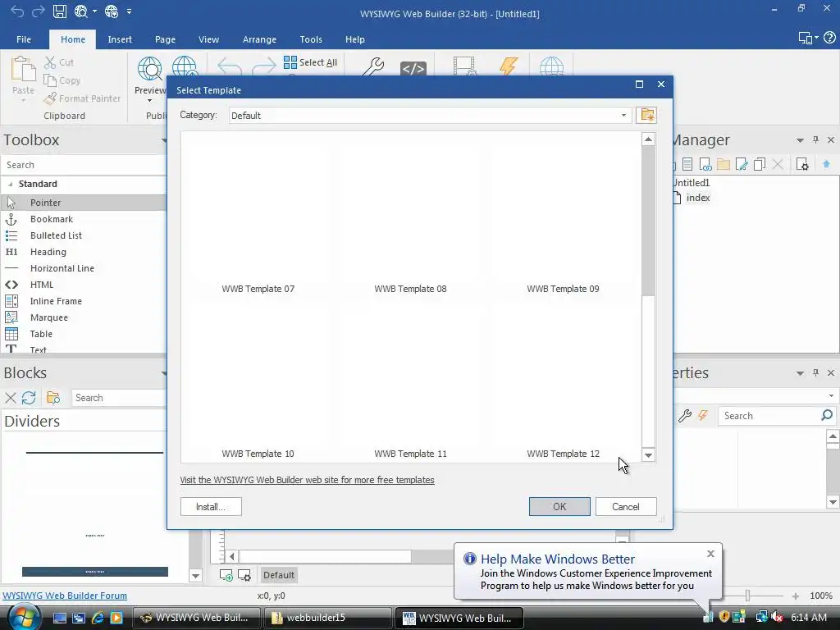Click the breakpoint settings icon below the canvas
This screenshot has height=630, width=840.
[x=244, y=575]
